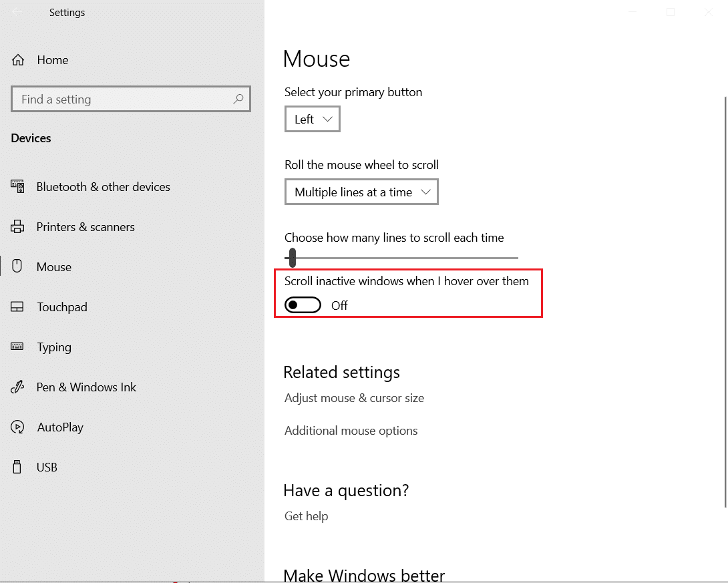This screenshot has width=728, height=583.
Task: Click in the Find a setting box
Action: [x=131, y=99]
